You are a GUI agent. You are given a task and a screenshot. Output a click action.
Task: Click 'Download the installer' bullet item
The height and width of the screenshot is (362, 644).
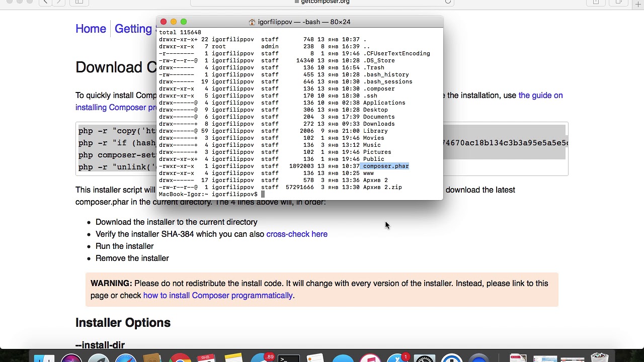pos(177,222)
